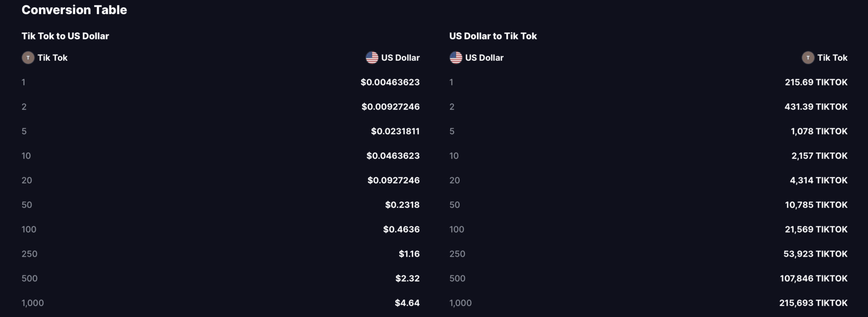Select the 215.69 TIKTOK value

click(816, 83)
